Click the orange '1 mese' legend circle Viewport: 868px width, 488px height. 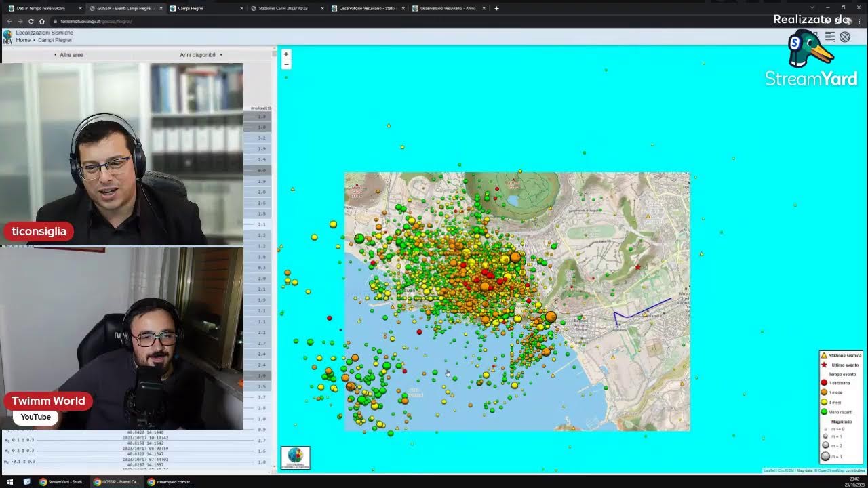coord(824,392)
